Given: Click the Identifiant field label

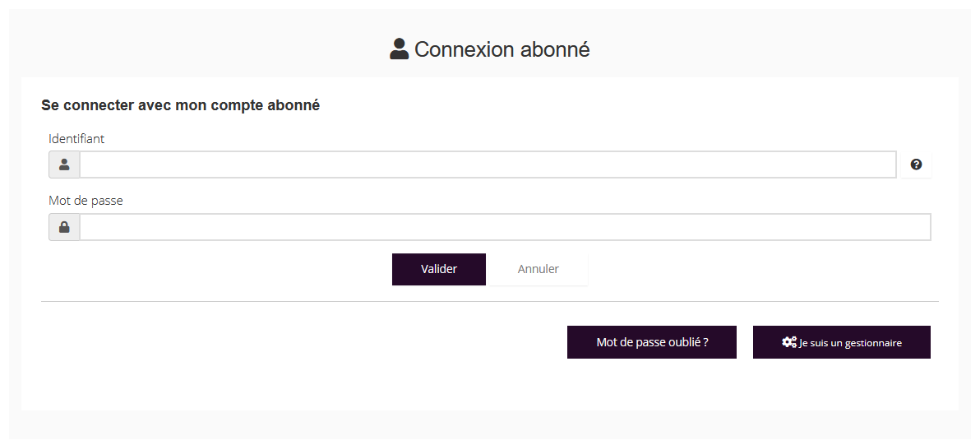Looking at the screenshot, I should [76, 139].
